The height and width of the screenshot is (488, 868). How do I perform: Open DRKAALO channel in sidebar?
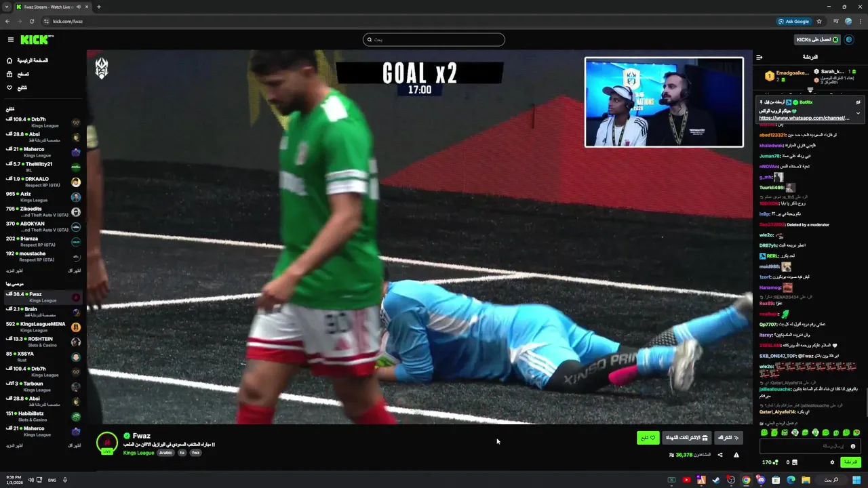click(x=42, y=182)
